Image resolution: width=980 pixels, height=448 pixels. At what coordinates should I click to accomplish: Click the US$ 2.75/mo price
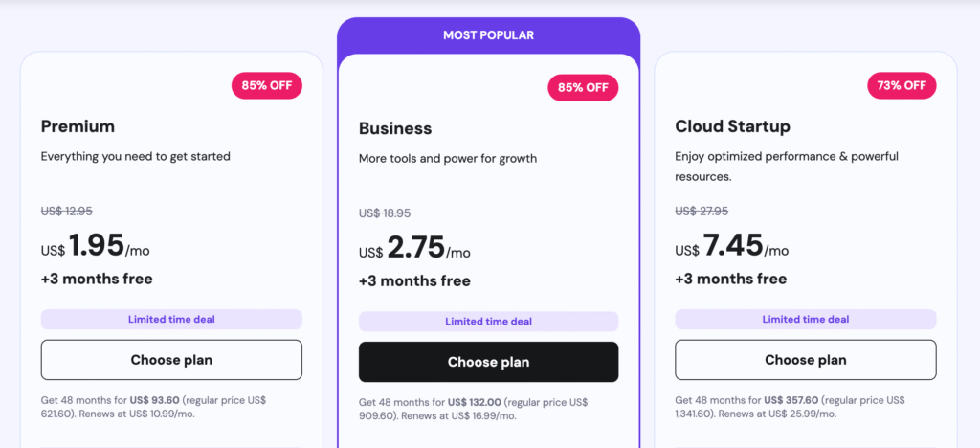click(x=414, y=250)
